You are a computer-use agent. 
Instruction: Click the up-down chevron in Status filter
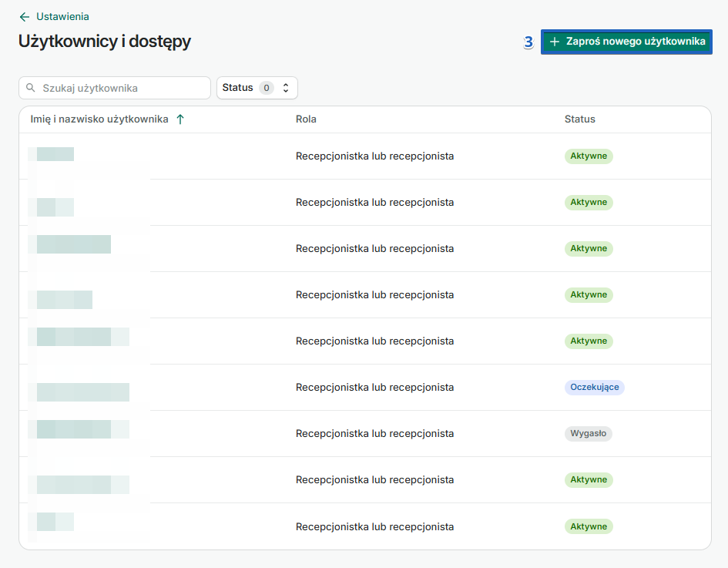point(284,88)
